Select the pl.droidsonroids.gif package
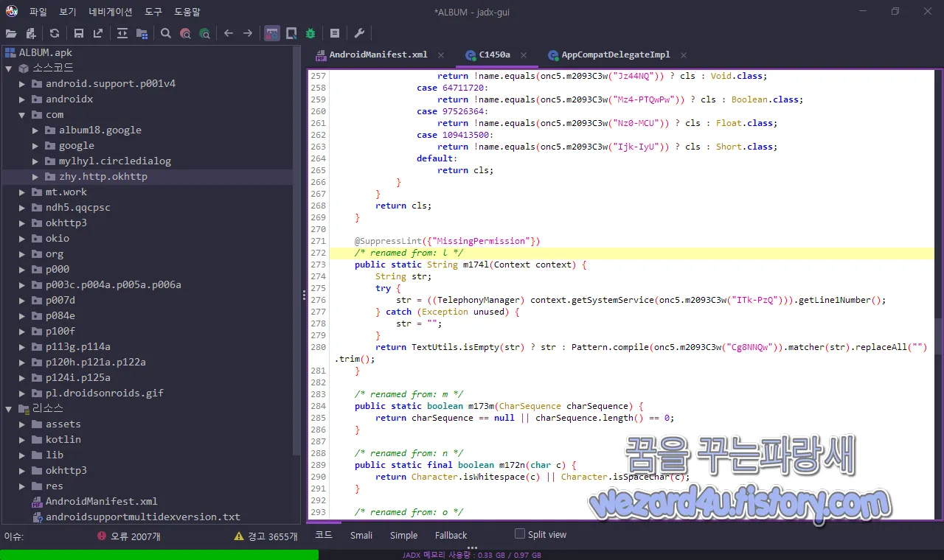The height and width of the screenshot is (560, 944). pyautogui.click(x=97, y=393)
